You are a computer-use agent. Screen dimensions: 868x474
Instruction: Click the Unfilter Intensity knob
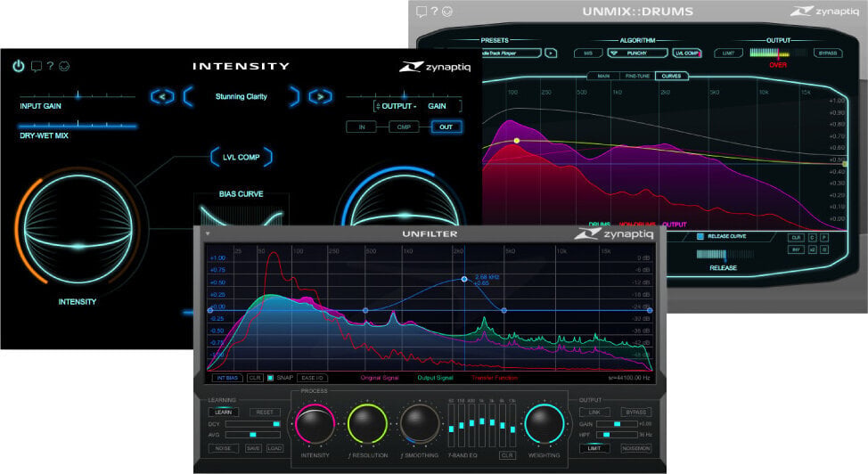315,425
